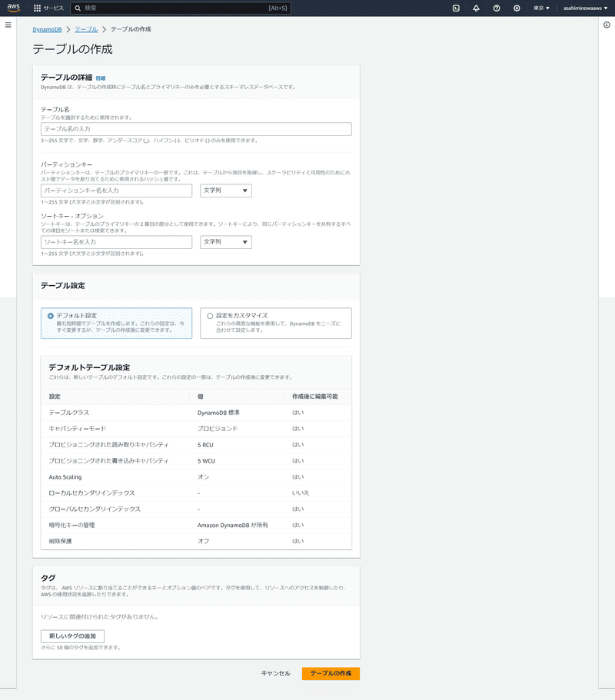Click the Auto Scaling row label
Screen dimensions: 615x700
click(x=65, y=477)
